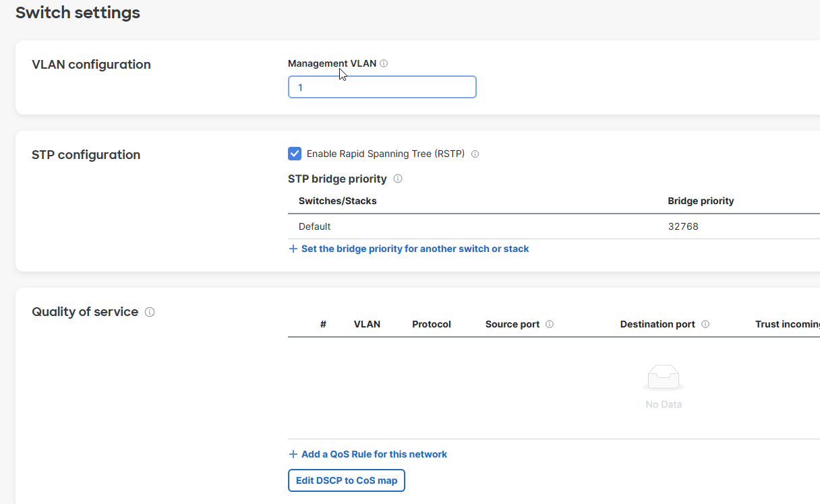
Task: View info for Enable Rapid Spanning Tree
Action: (475, 154)
